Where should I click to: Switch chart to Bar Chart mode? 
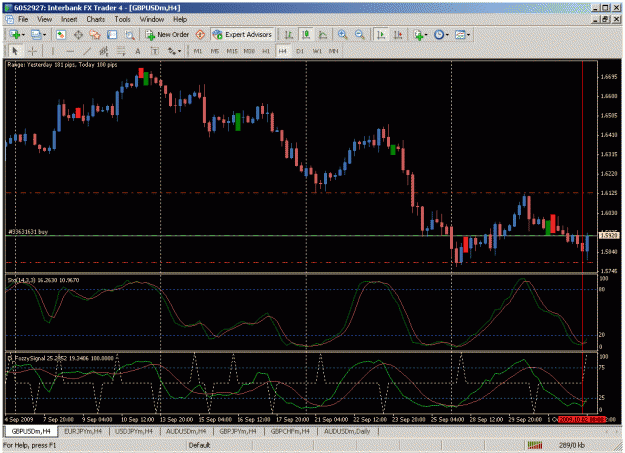tap(289, 35)
